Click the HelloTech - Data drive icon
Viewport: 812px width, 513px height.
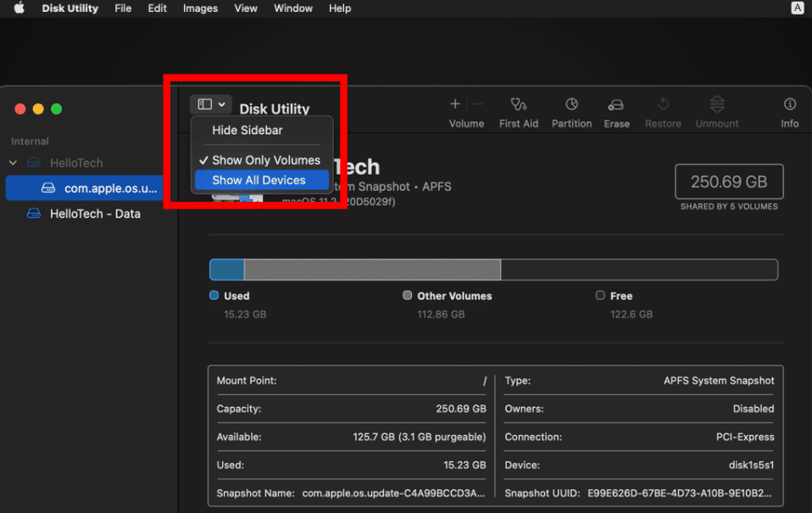pos(34,214)
